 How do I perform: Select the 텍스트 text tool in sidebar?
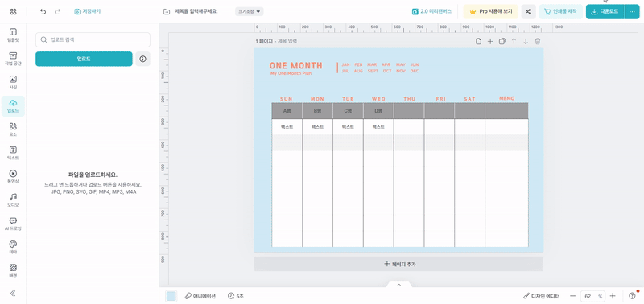[13, 153]
